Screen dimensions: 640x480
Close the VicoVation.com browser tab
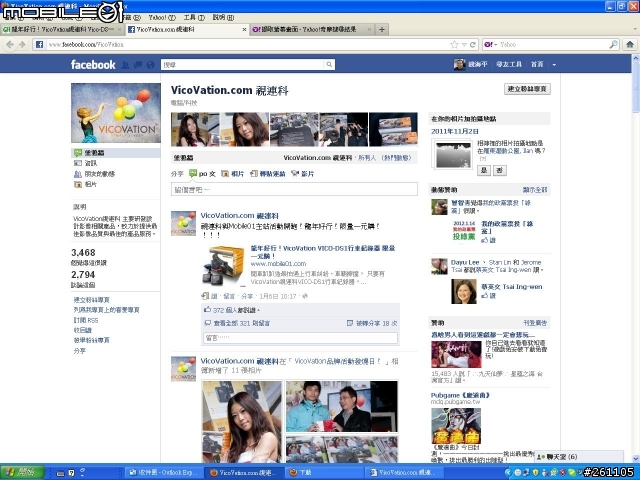244,29
